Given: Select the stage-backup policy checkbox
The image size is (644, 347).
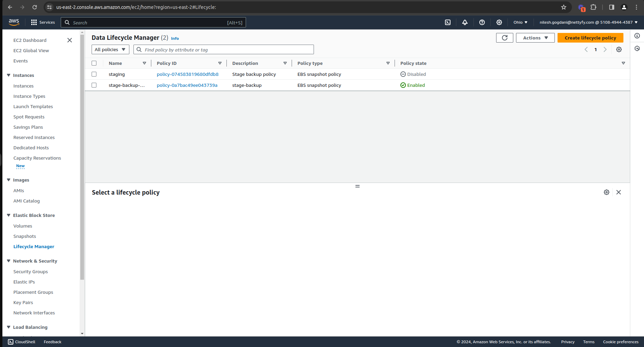Looking at the screenshot, I should pyautogui.click(x=94, y=85).
